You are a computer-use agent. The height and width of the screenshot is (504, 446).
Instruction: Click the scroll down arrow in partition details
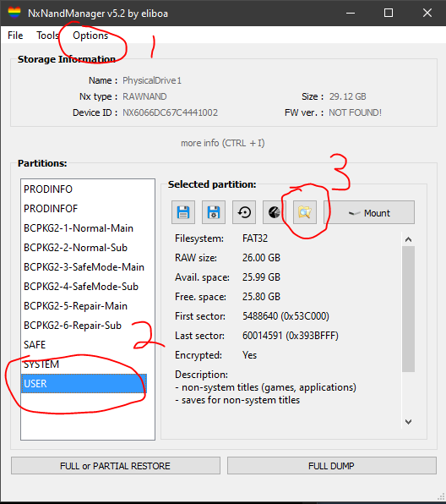(x=409, y=421)
